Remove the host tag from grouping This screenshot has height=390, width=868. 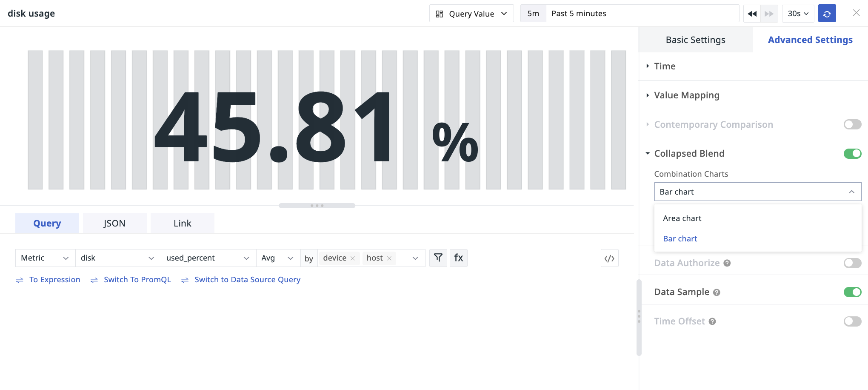tap(389, 258)
